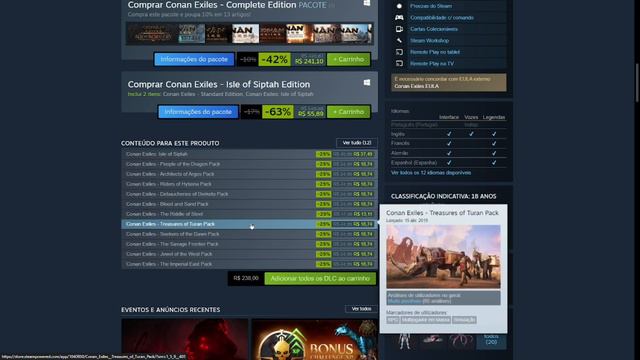Screen dimensions: 640x360
Task: Open Compatibilidade c/ comando link
Action: point(442,18)
